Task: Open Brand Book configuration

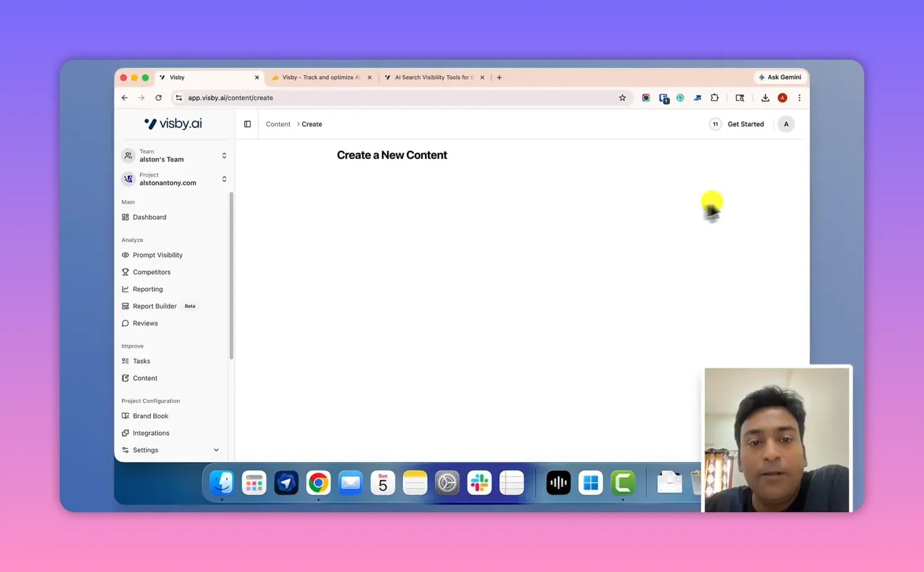Action: 150,416
